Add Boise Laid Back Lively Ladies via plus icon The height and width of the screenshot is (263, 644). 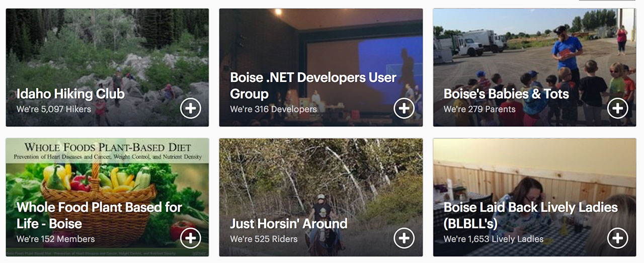pos(617,238)
